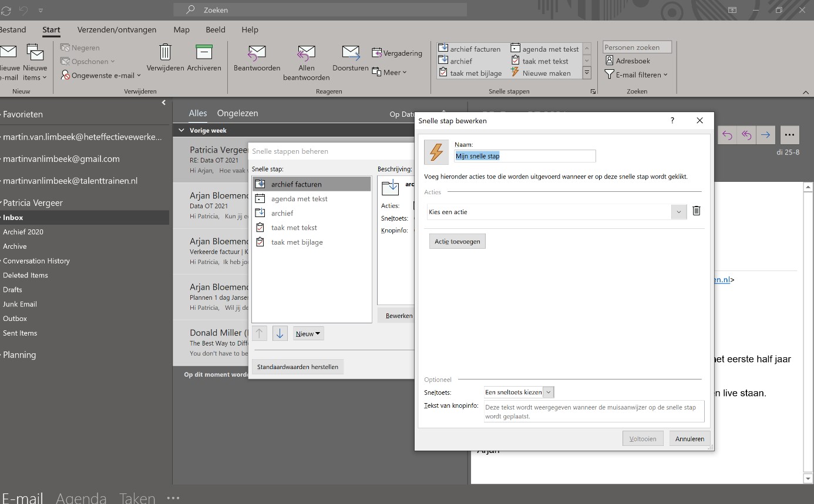Open the 'Deleted Items' folder
814x504 pixels.
click(x=25, y=275)
